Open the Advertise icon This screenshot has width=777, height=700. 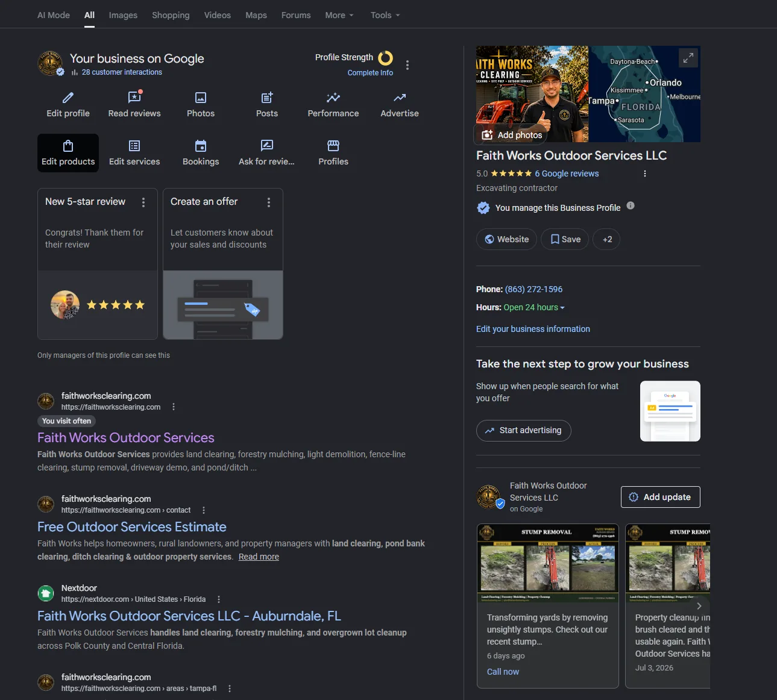tap(400, 98)
